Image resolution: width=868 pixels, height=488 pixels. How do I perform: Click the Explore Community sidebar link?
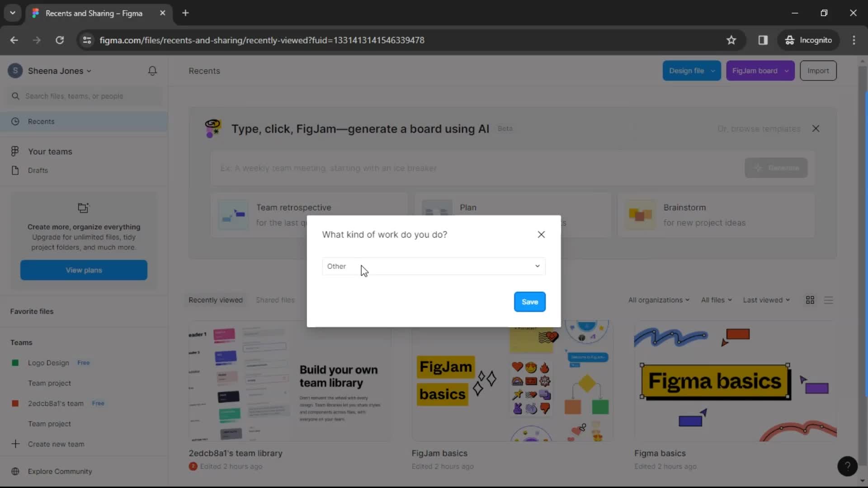pos(60,471)
